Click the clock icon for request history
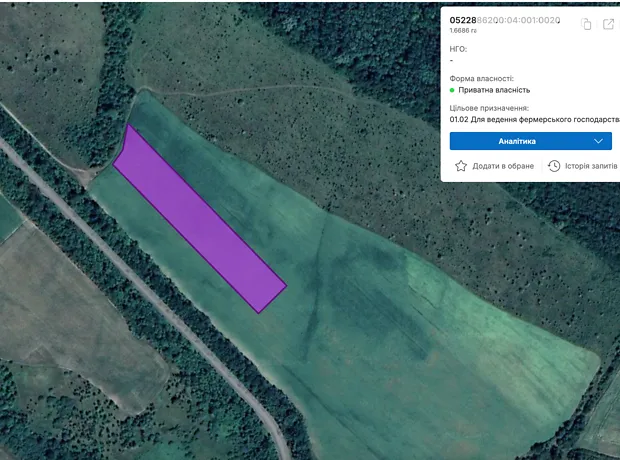Screen dimensions: 620x460 (554, 166)
